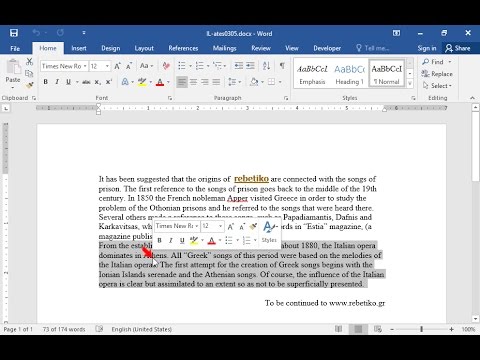Image resolution: width=480 pixels, height=360 pixels.
Task: Click the Sort icon in Paragraph group
Action: click(x=266, y=66)
